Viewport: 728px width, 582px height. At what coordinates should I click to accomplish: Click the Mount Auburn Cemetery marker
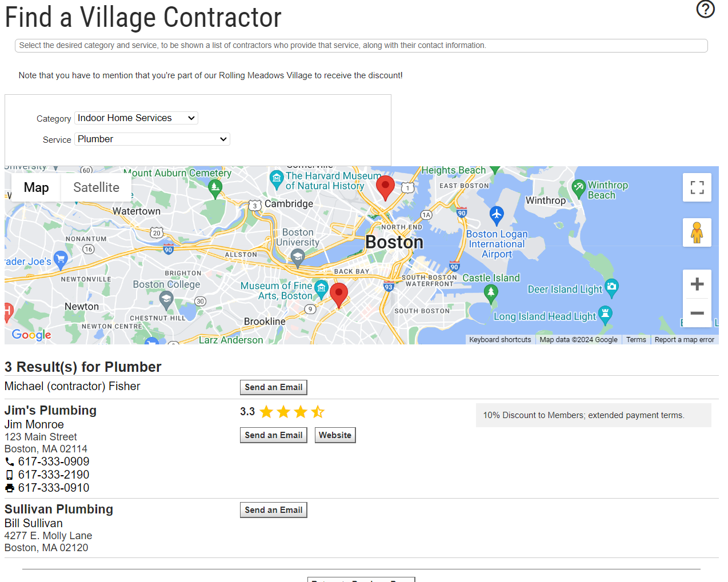[x=215, y=188]
